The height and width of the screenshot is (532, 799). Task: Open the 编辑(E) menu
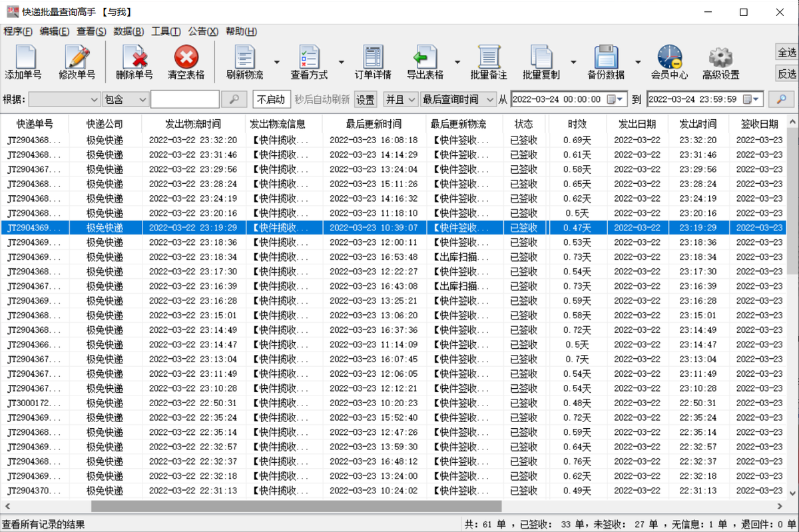pyautogui.click(x=55, y=31)
